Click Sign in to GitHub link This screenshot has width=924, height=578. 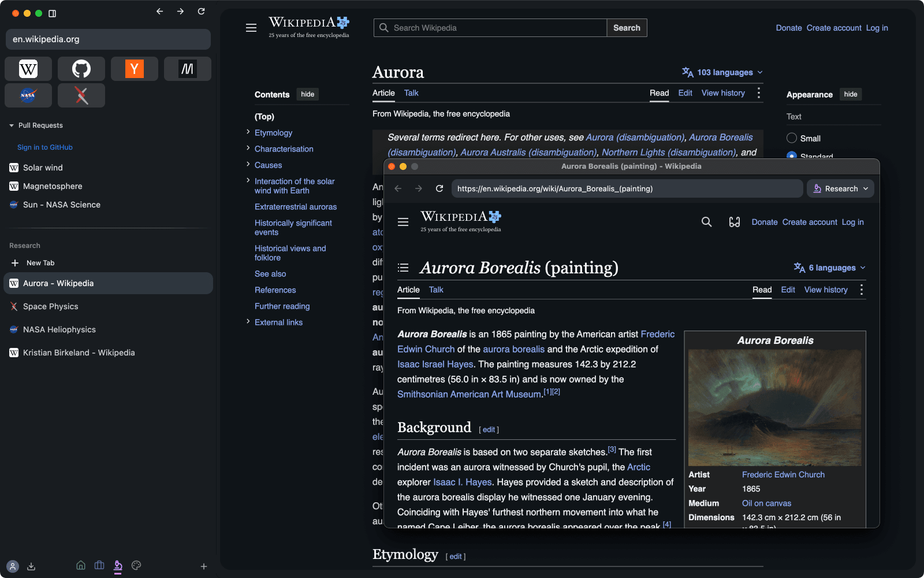45,147
